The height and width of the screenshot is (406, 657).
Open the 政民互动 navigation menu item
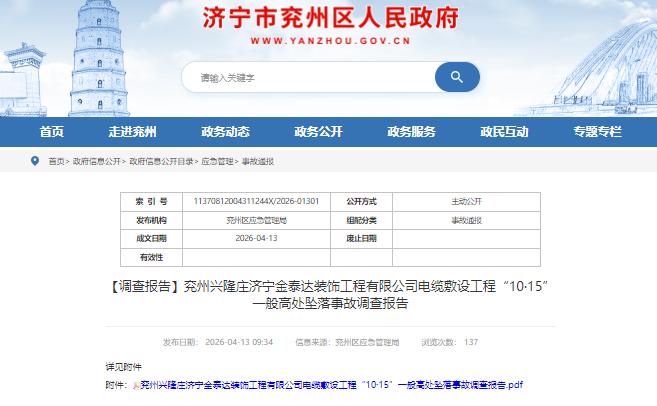tap(504, 132)
